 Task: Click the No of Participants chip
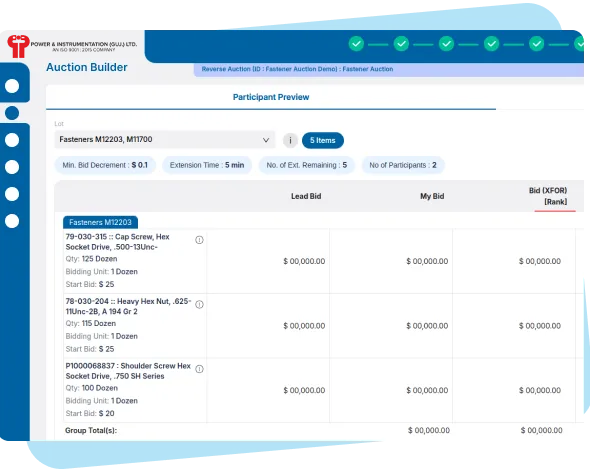point(403,165)
